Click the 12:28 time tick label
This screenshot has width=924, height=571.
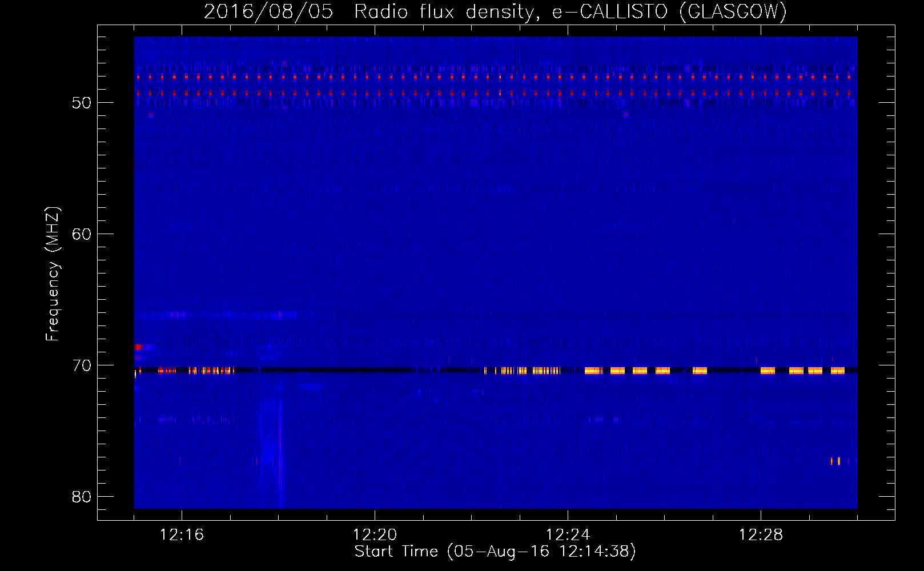point(761,535)
